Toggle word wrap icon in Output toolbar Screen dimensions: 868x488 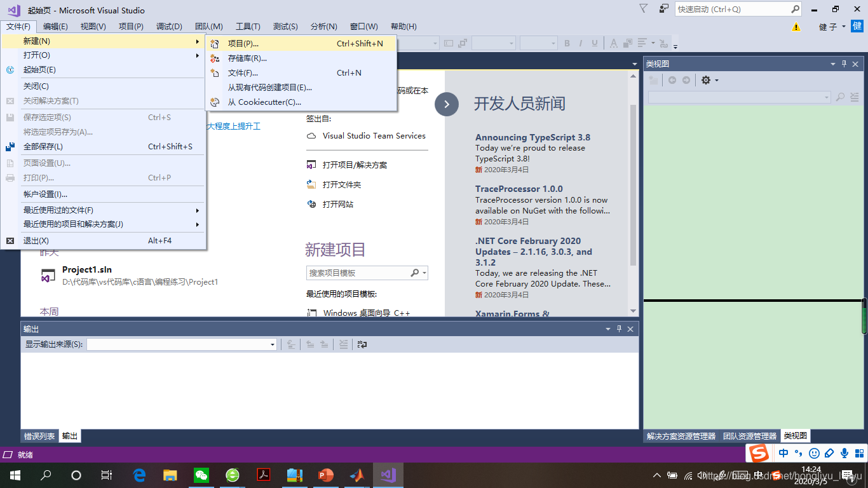coord(362,344)
